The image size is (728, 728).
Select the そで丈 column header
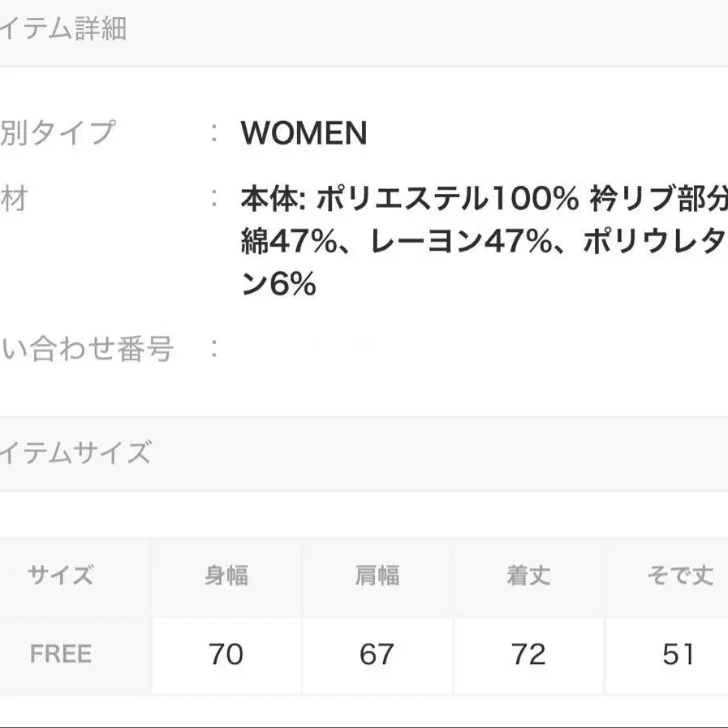pos(678,575)
